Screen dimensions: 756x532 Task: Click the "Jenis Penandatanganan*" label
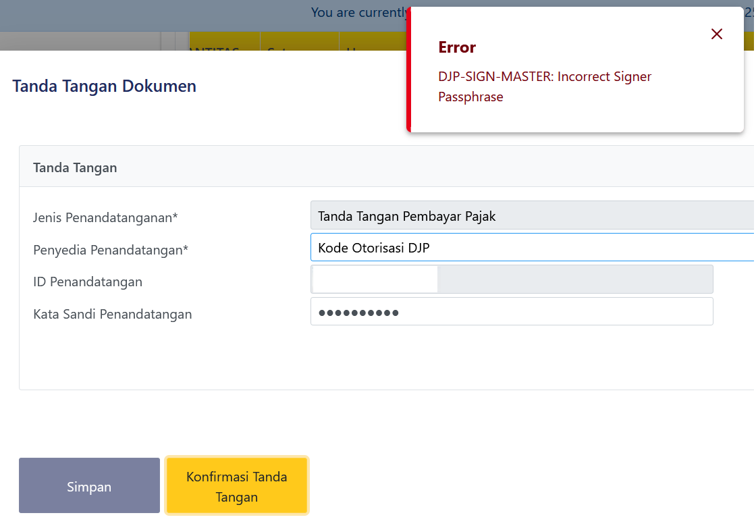[x=105, y=217]
